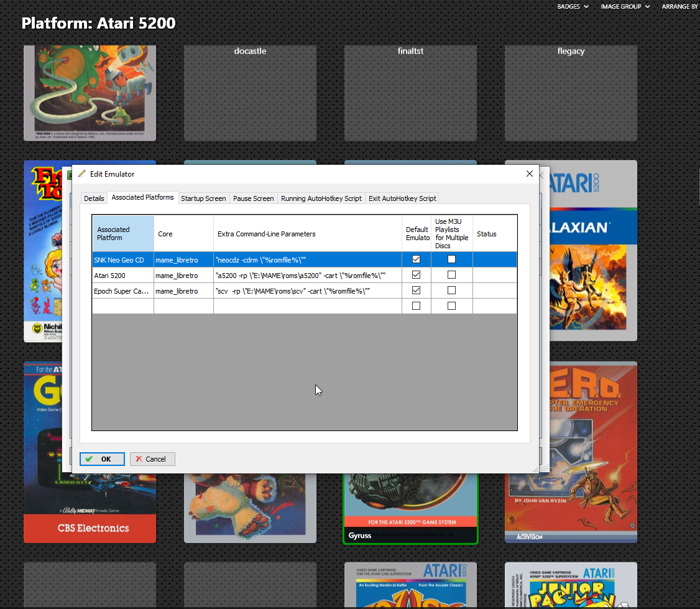
Task: Select the Associated Platforms tab
Action: point(142,197)
